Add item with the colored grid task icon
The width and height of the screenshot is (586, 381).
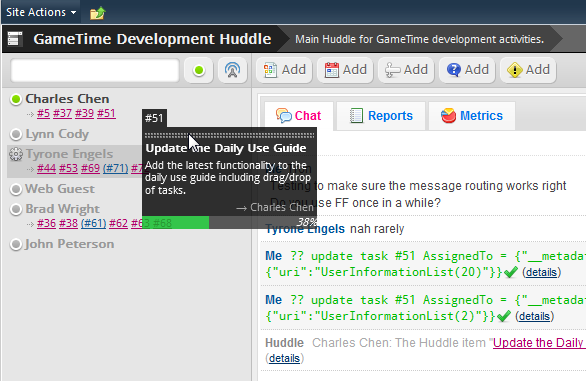tap(284, 70)
